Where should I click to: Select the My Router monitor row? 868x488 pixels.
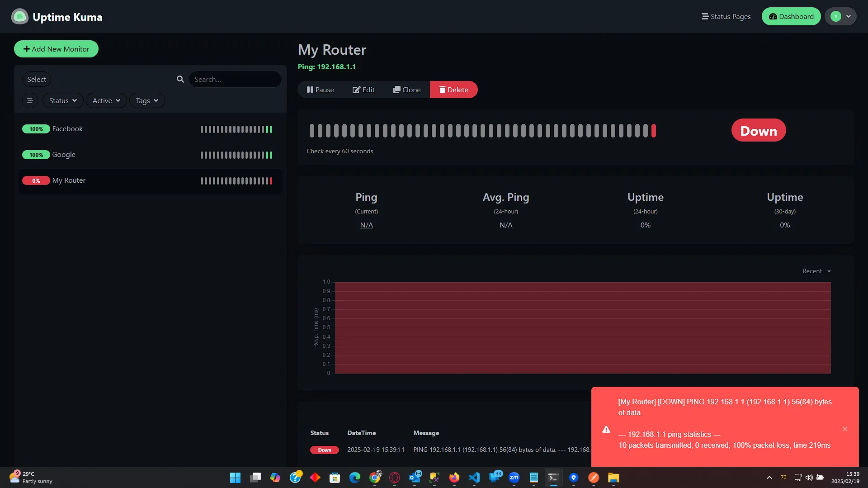pos(150,180)
